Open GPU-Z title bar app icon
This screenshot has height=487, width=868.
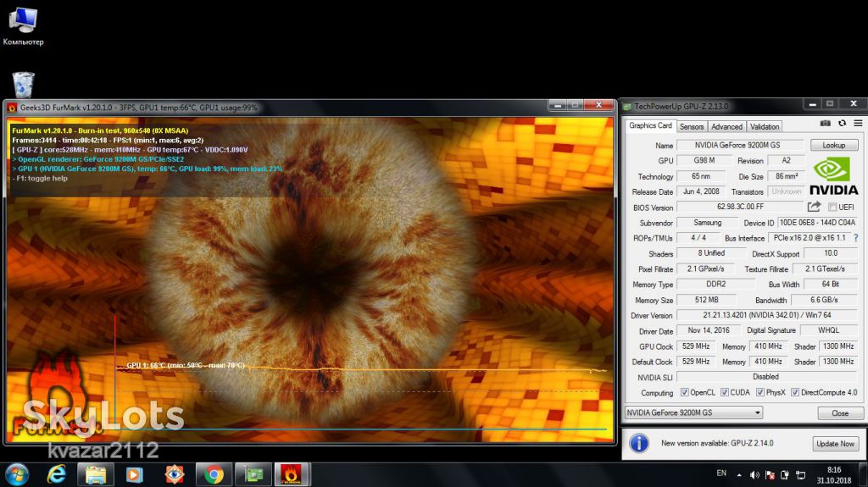627,106
